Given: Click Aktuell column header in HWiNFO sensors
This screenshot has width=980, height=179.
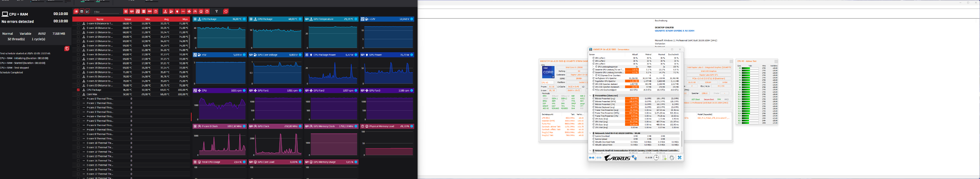Looking at the screenshot, I should tap(635, 54).
